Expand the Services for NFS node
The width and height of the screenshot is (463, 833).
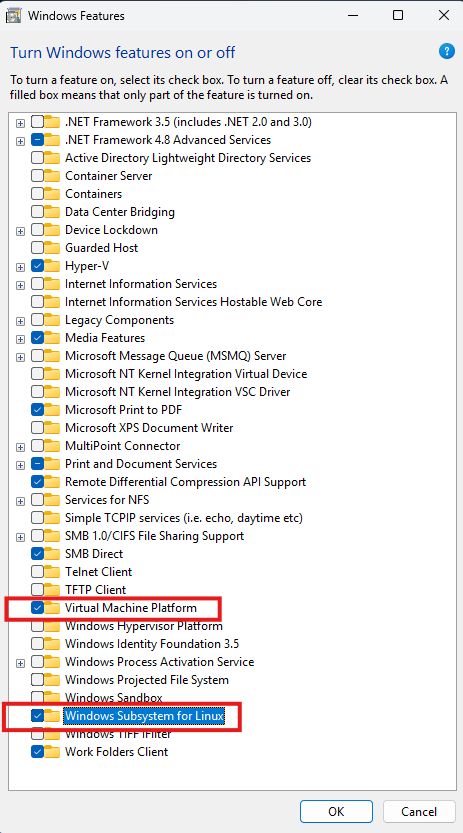20,501
